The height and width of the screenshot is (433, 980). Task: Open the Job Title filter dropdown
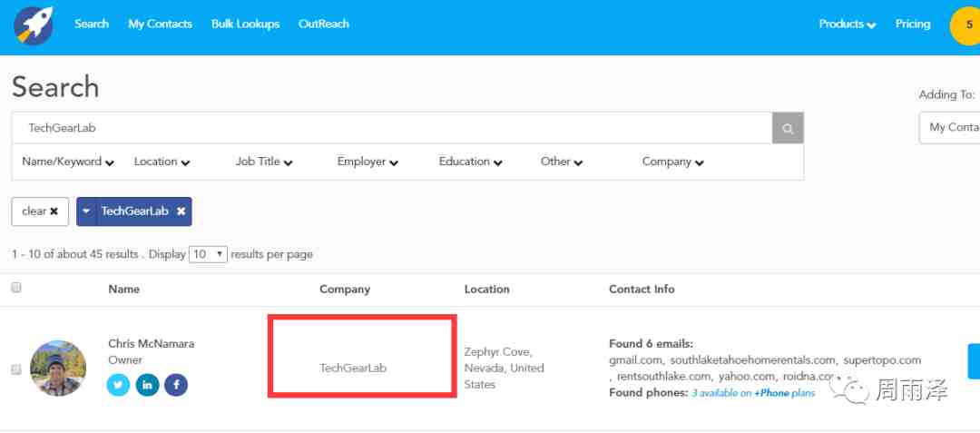(x=264, y=162)
